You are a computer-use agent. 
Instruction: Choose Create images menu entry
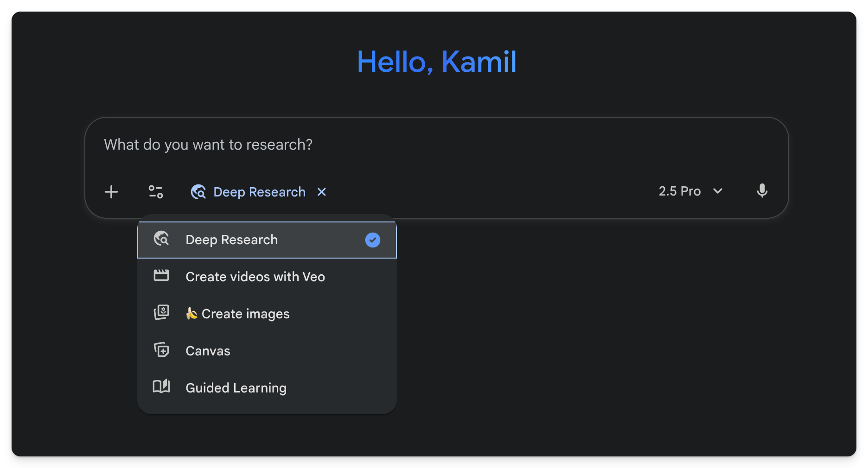(x=267, y=314)
